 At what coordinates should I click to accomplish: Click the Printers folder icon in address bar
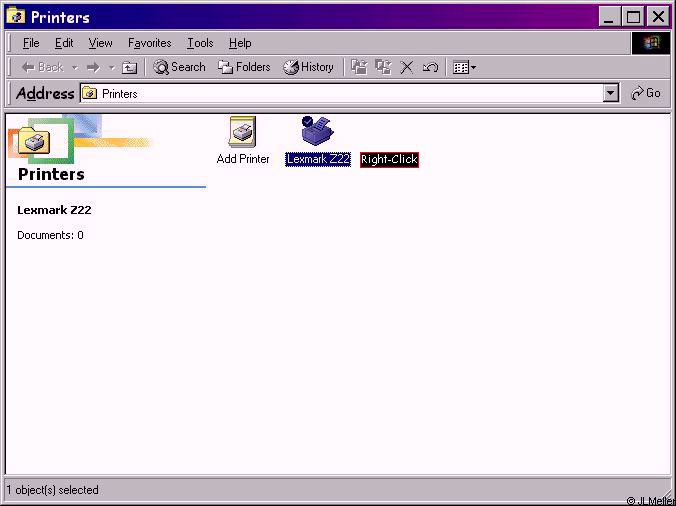click(x=90, y=93)
